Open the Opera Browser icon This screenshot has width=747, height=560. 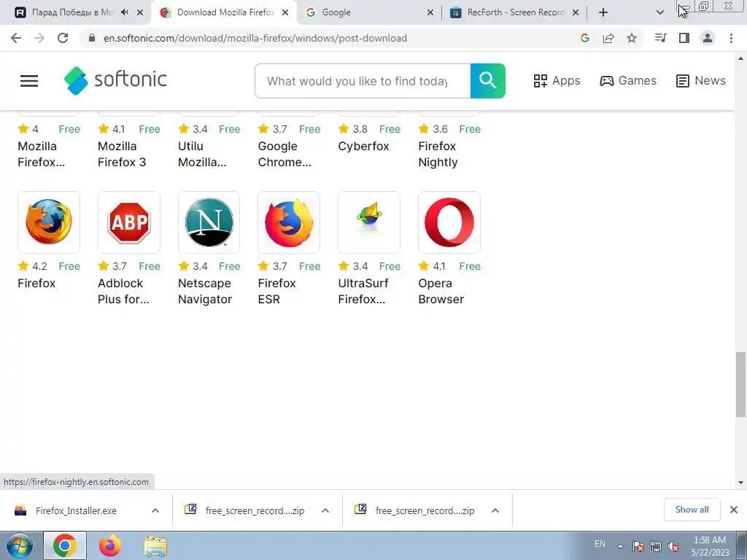coord(449,222)
